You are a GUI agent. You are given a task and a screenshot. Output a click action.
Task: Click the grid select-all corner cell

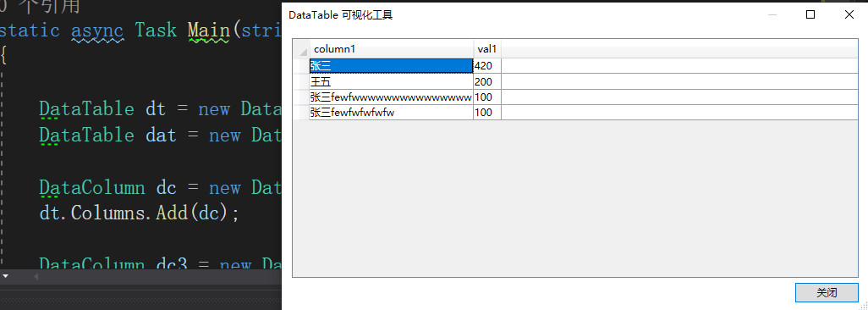click(301, 49)
